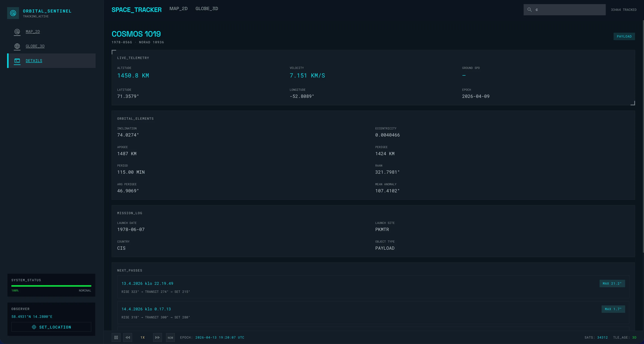
Task: Click launch site PKMTR
Action: pos(382,229)
